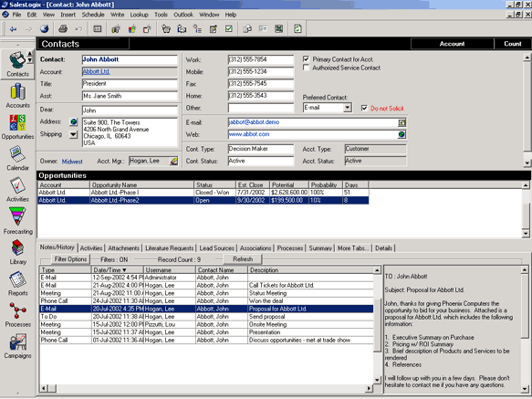
Task: Open the File menu
Action: point(16,15)
